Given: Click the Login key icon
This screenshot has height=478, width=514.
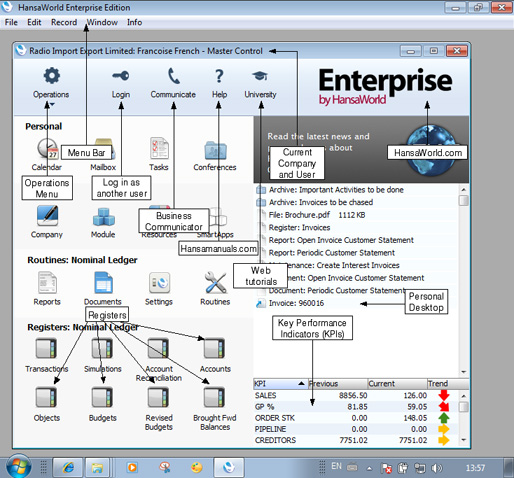Looking at the screenshot, I should point(121,76).
